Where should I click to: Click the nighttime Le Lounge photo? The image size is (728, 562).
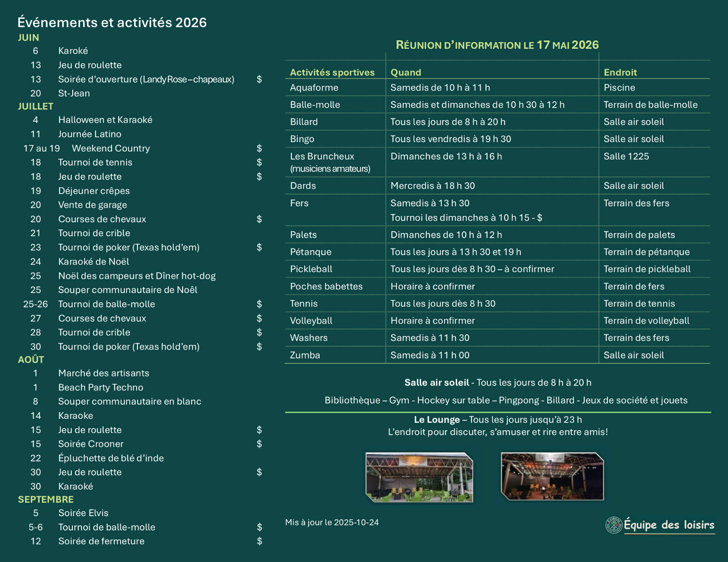pos(552,476)
